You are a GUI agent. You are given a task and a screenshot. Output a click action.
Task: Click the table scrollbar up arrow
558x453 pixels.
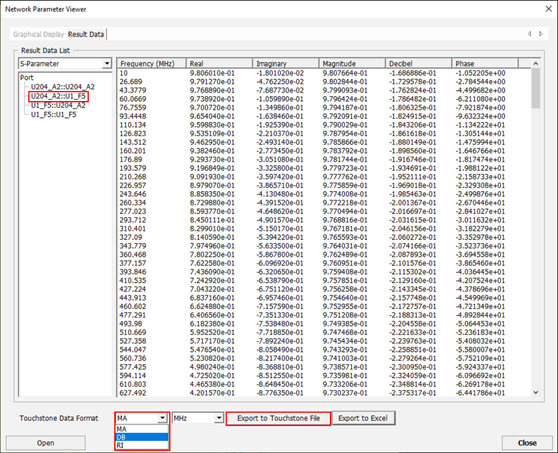(536, 63)
